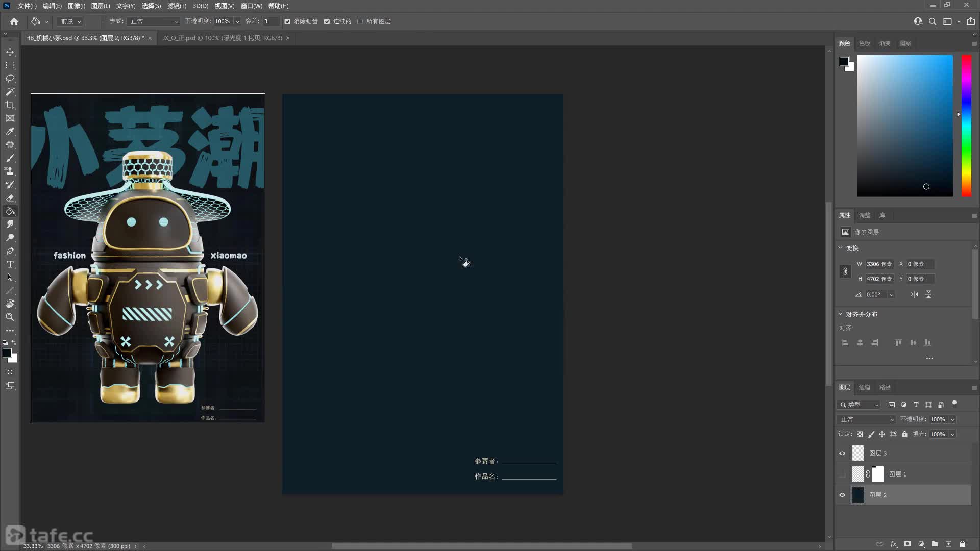Add a layer mask button in Layers panel
This screenshot has width=980, height=551.
(907, 544)
